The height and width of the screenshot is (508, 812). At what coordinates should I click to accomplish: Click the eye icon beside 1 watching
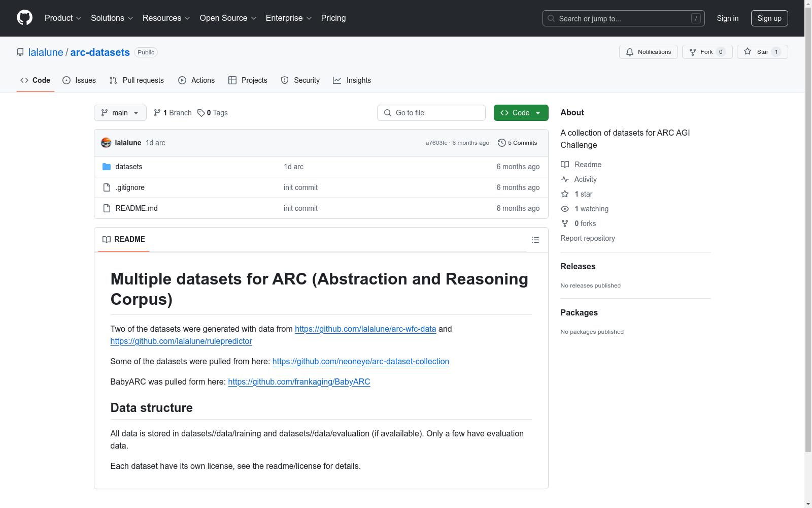click(565, 209)
